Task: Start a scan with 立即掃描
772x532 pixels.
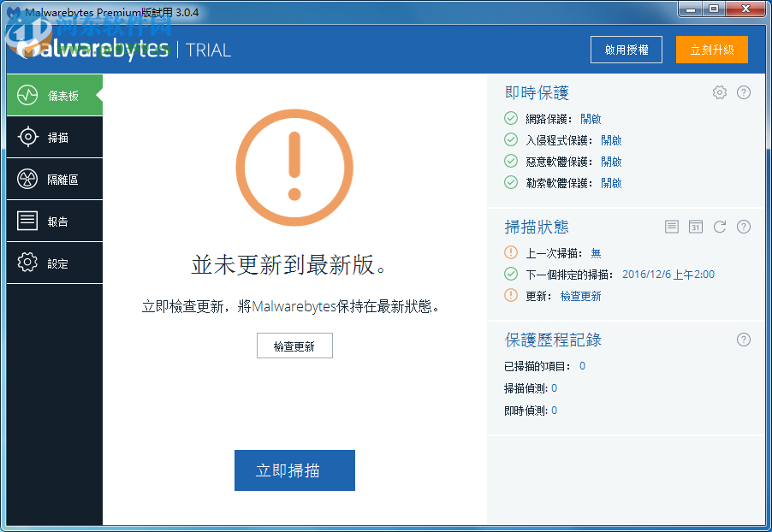Action: point(294,470)
